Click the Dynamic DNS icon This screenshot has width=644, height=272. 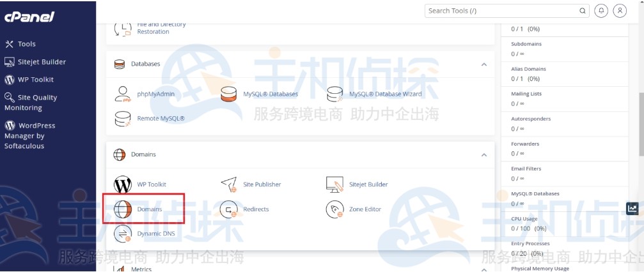coord(122,234)
